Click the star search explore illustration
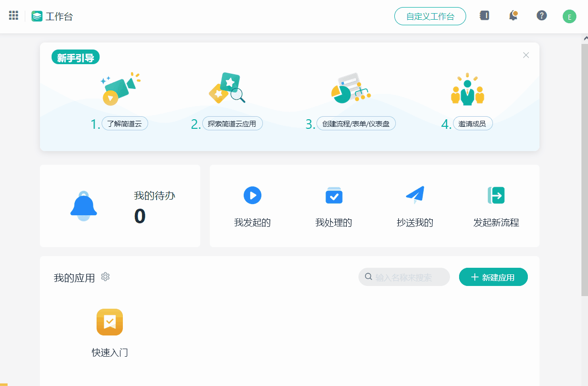 [227, 88]
